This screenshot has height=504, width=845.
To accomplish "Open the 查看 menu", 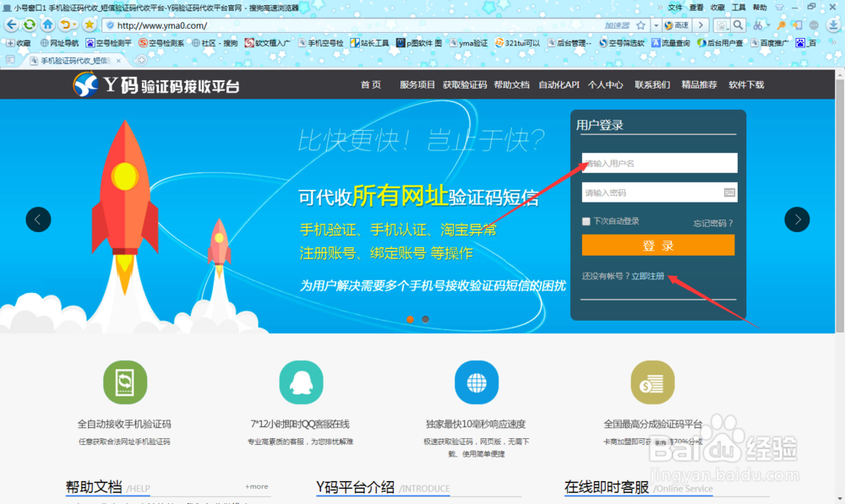I will 696,8.
